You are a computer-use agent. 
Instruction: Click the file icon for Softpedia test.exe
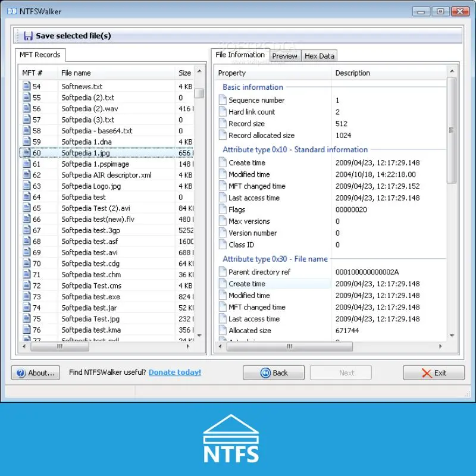click(x=26, y=297)
